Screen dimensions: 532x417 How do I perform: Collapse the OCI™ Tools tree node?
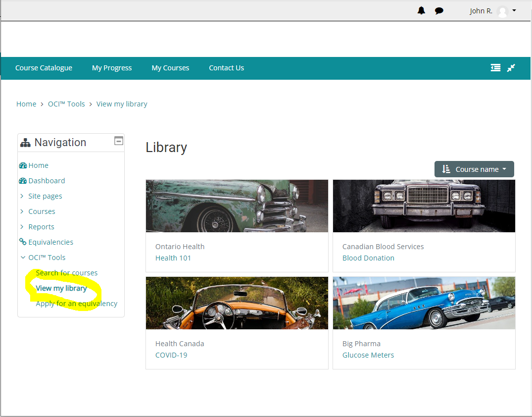22,258
